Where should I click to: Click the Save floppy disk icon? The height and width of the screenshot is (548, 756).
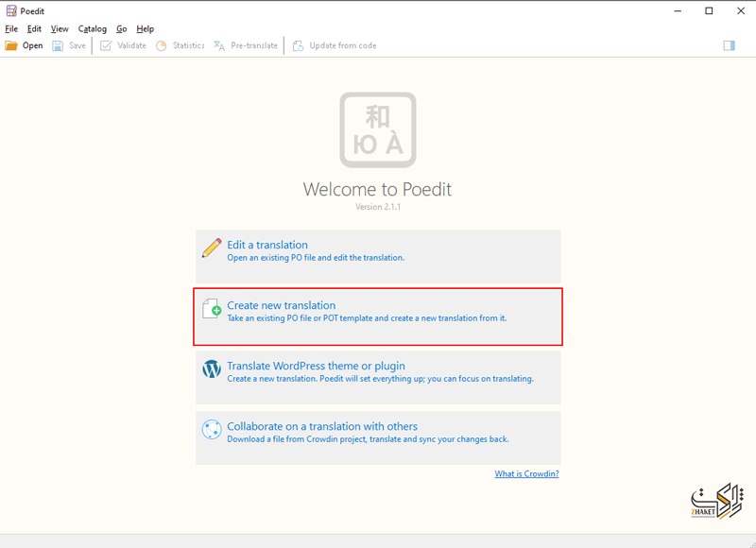pos(58,45)
